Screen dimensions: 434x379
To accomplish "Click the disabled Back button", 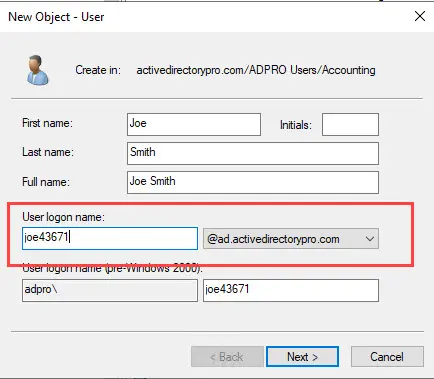I will tap(227, 357).
